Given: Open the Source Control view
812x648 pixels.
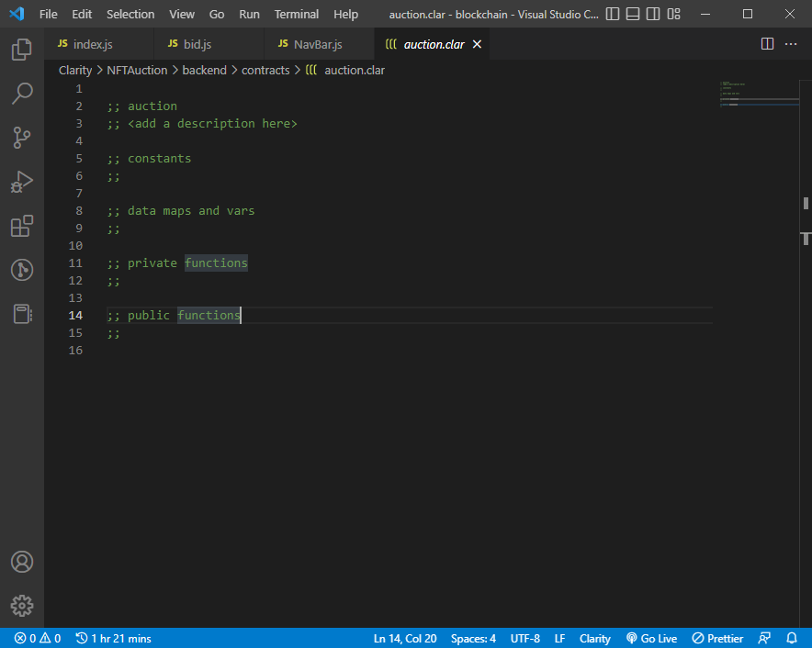Looking at the screenshot, I should tap(22, 138).
